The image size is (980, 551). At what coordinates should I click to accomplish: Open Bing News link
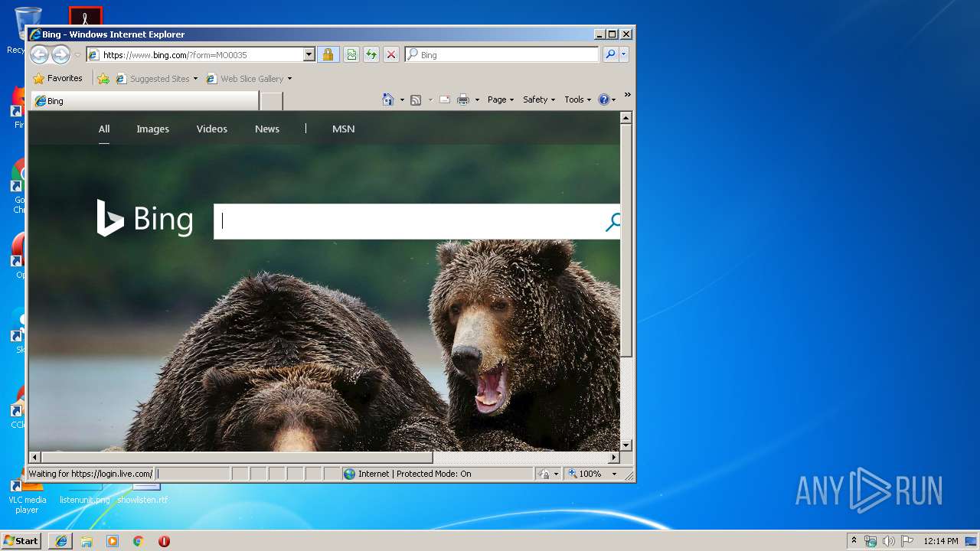point(267,129)
